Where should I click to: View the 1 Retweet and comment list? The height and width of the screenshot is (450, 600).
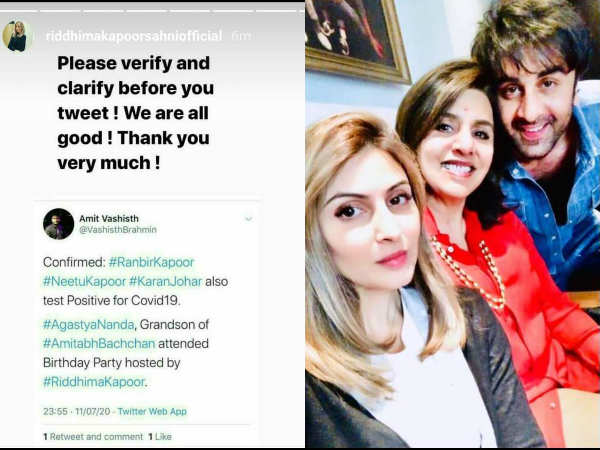point(93,437)
